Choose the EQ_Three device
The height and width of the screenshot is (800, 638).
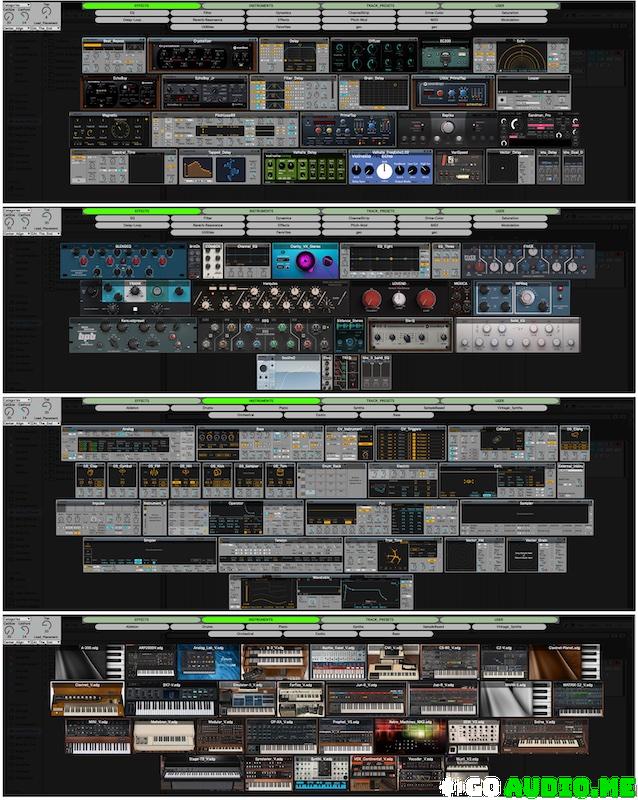point(446,261)
